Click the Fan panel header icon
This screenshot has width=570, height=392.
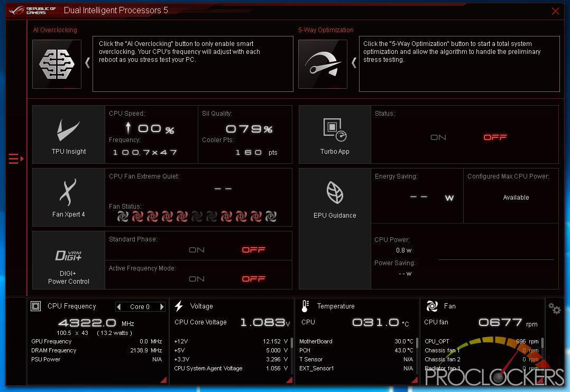(432, 306)
